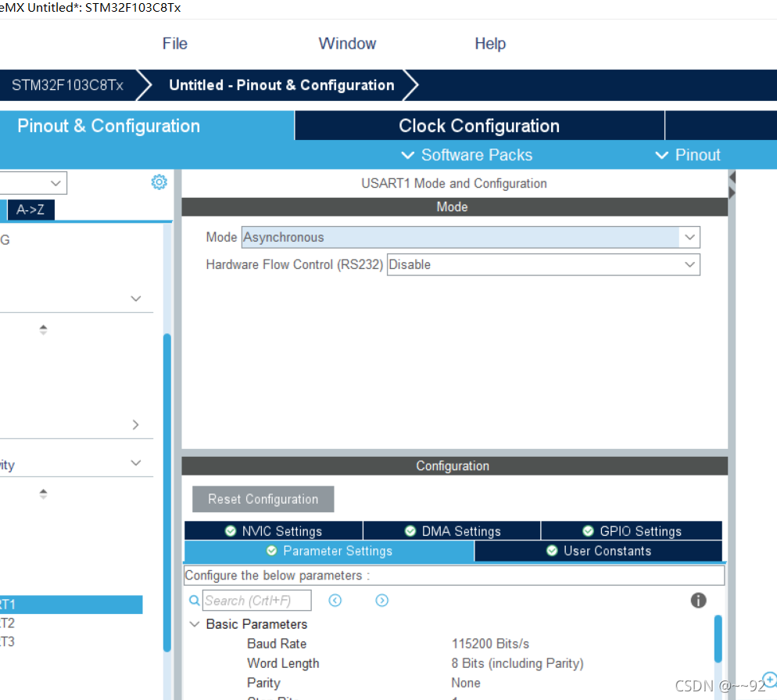Click the Mode section header bar
This screenshot has height=700, width=777.
pyautogui.click(x=454, y=206)
